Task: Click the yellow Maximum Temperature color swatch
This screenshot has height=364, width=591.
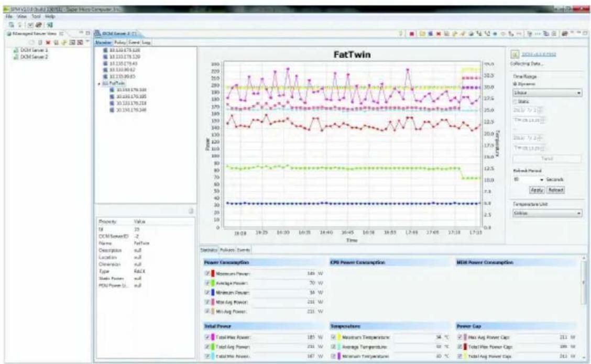Action: 339,337
